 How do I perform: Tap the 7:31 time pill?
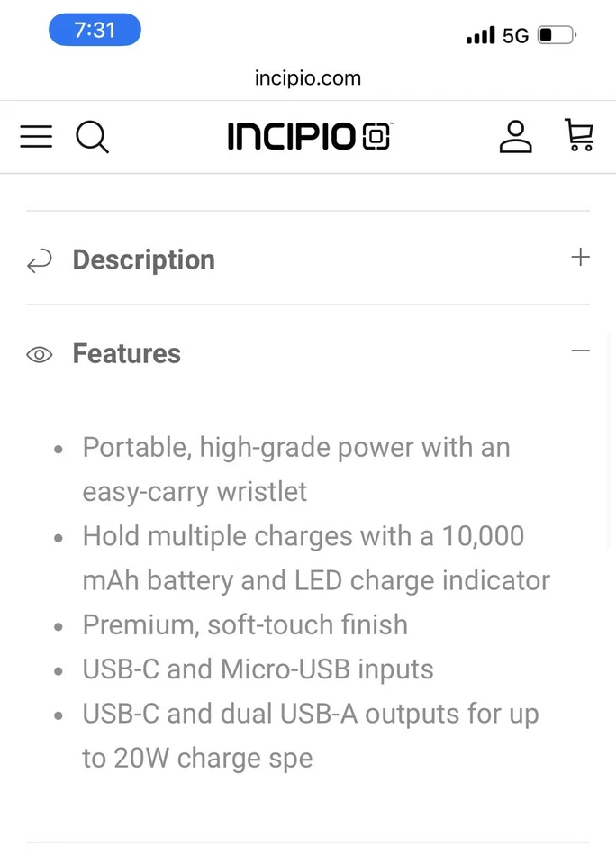tap(95, 30)
